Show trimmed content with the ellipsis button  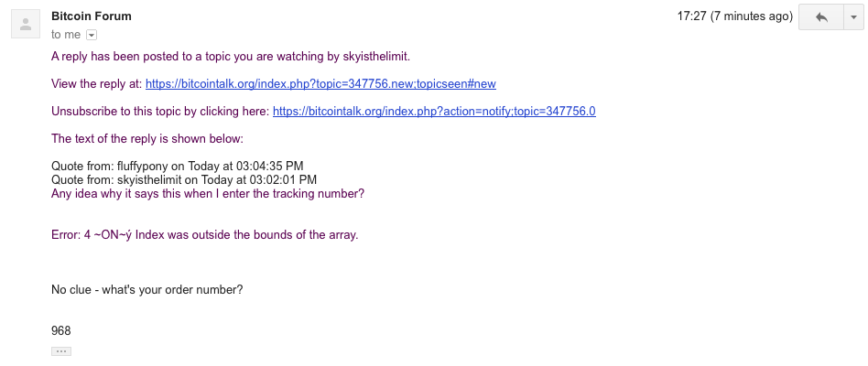[x=61, y=351]
